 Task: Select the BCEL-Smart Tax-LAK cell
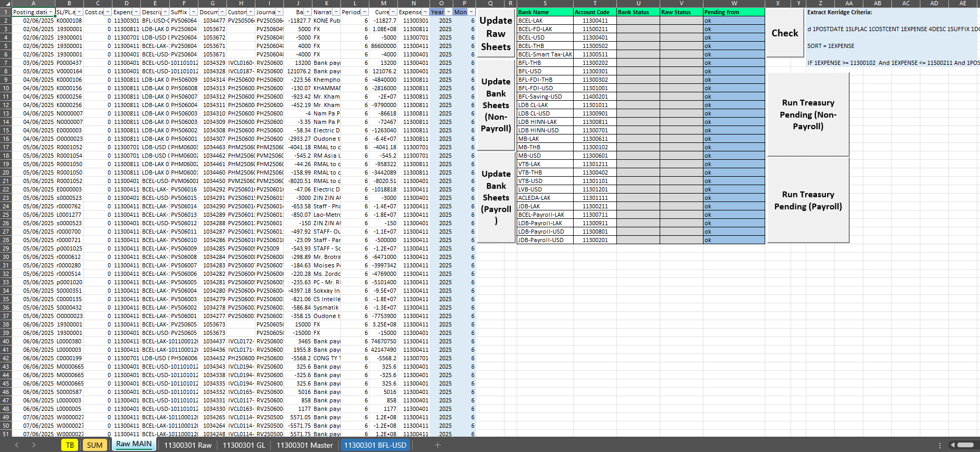545,54
